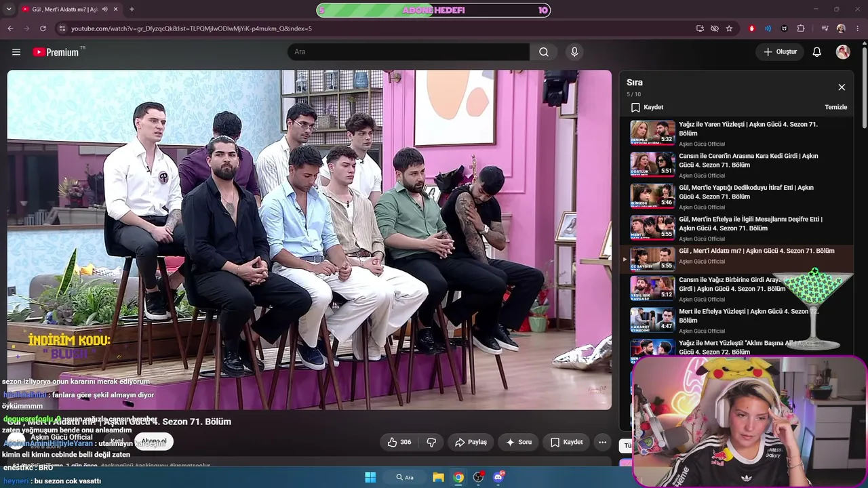Open the YouTube account avatar menu

tap(843, 52)
